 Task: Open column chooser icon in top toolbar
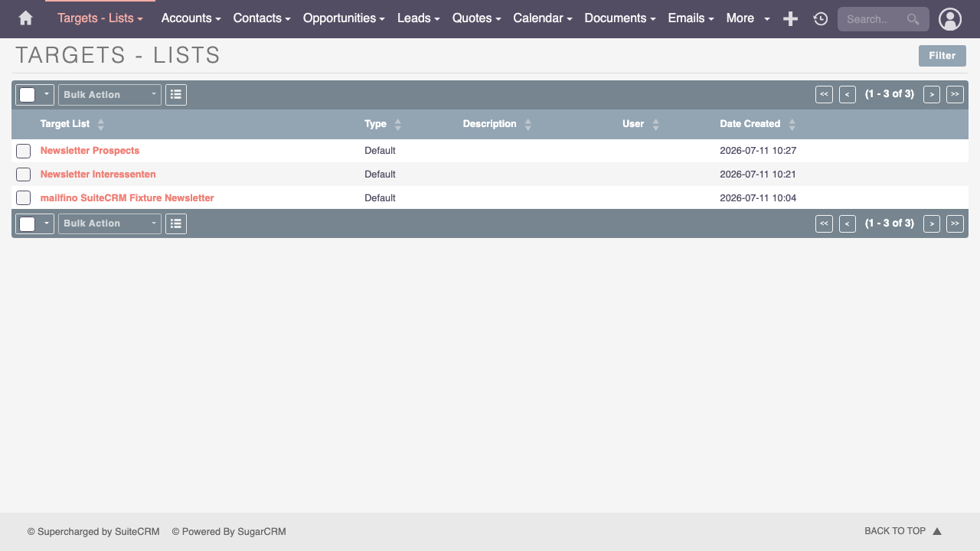176,95
